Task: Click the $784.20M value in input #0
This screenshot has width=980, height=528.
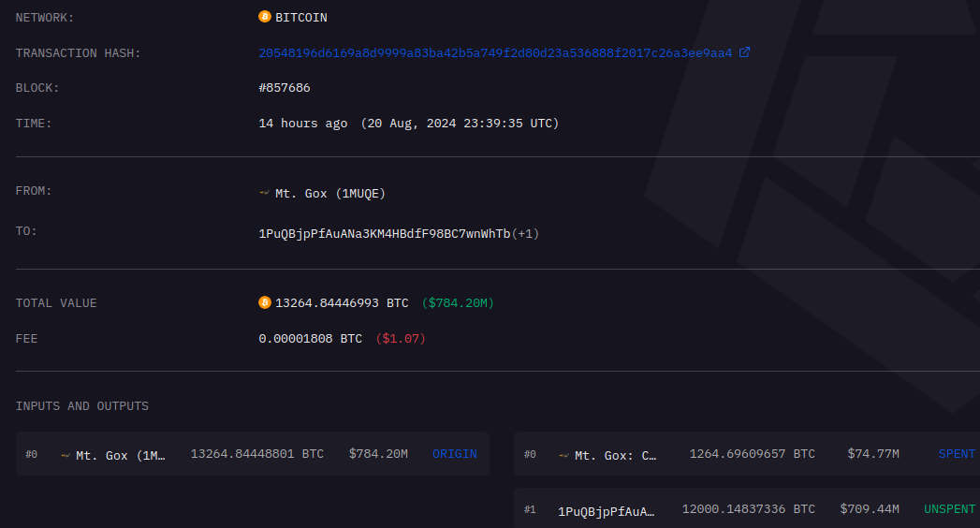Action: 378,454
